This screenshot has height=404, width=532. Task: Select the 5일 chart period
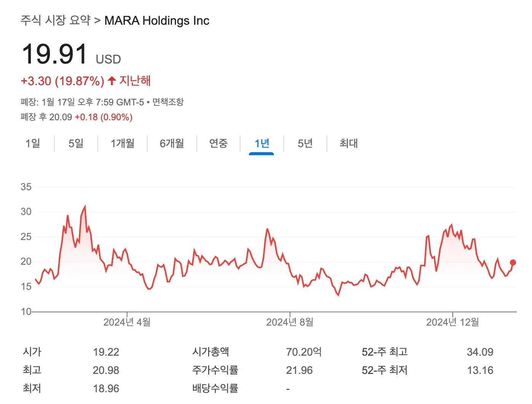(75, 143)
